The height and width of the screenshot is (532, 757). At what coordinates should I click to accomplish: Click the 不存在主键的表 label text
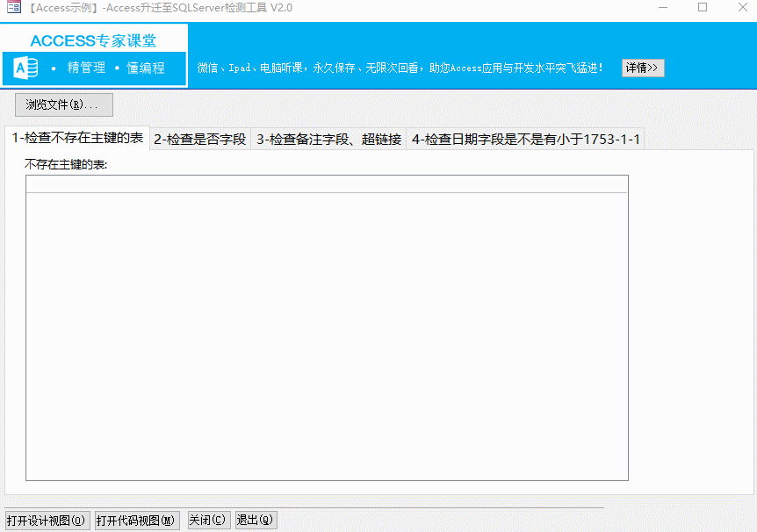66,165
